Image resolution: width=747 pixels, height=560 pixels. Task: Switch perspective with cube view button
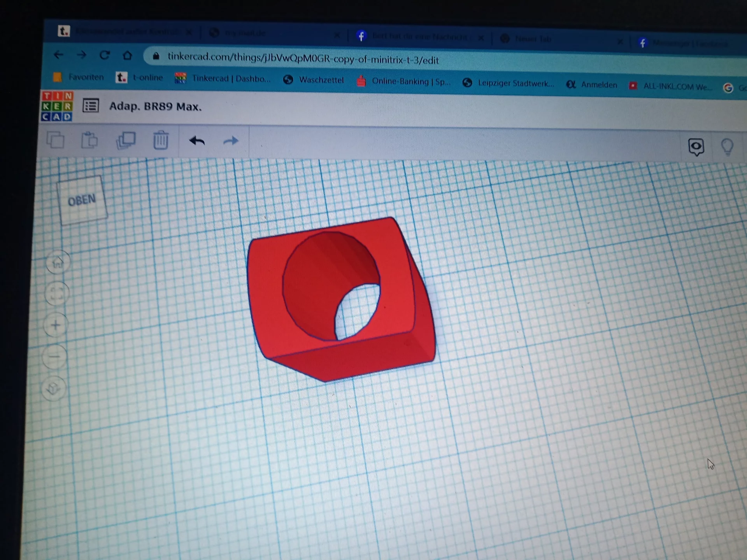pyautogui.click(x=54, y=388)
